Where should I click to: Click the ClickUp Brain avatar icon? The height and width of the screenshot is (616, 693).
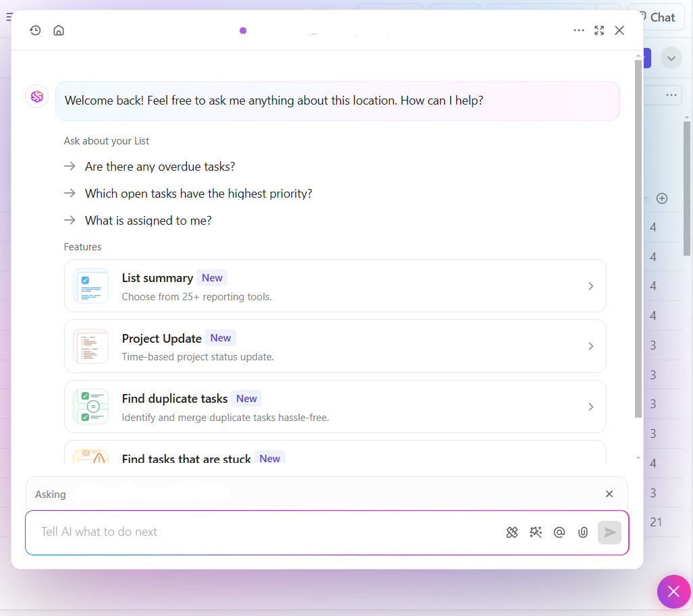click(x=36, y=96)
